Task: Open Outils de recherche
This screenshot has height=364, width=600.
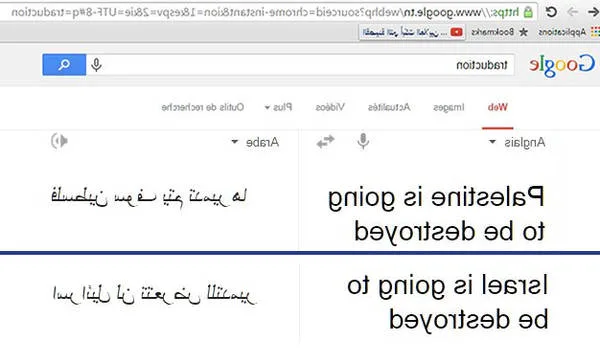Action: click(x=203, y=107)
